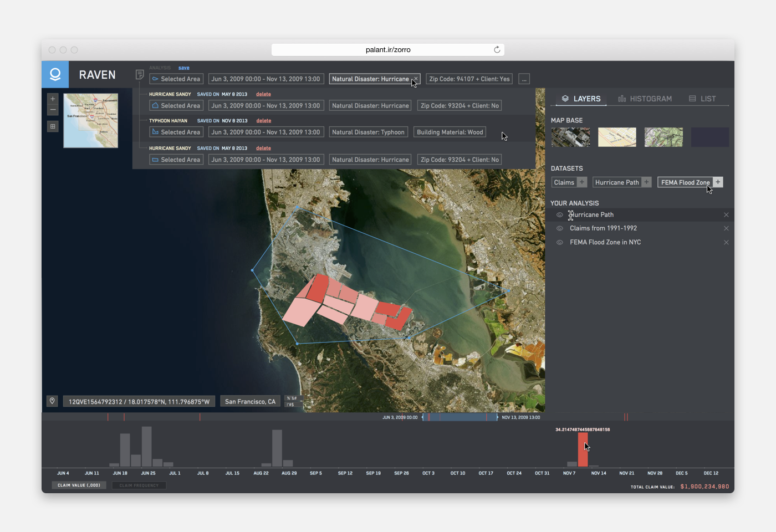776x532 pixels.
Task: Click the timeline start handle Jun 3, 2009
Action: [x=423, y=417]
